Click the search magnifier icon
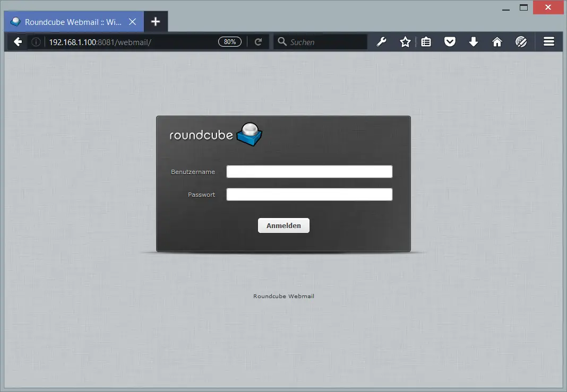 coord(282,42)
